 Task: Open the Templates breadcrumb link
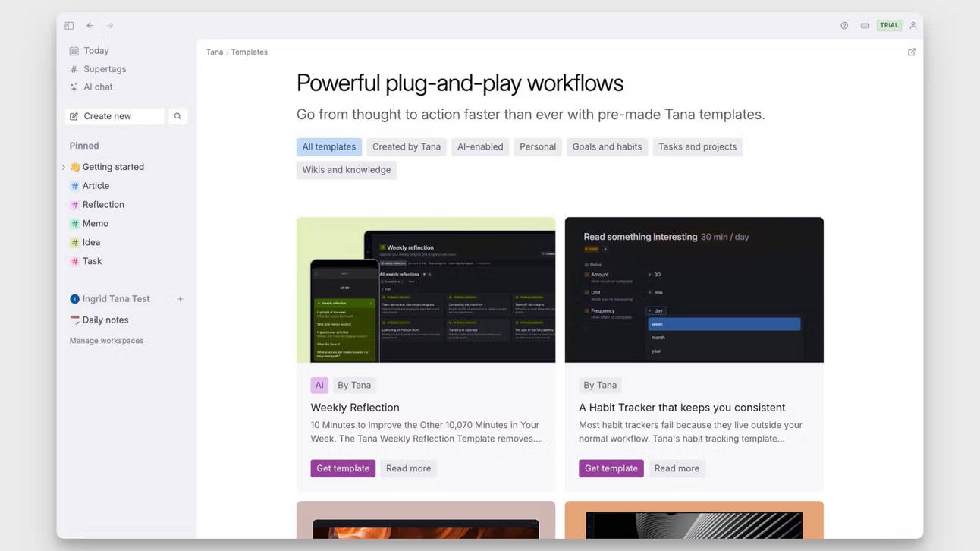pyautogui.click(x=250, y=52)
